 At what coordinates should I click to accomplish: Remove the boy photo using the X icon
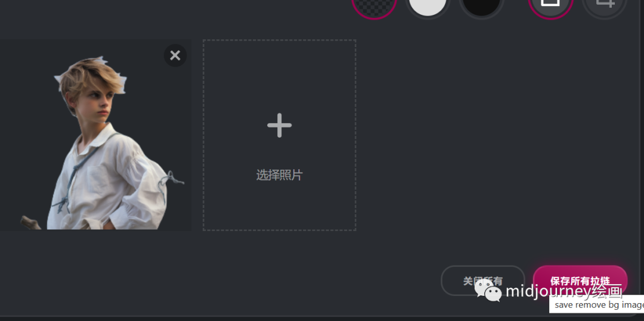point(175,55)
